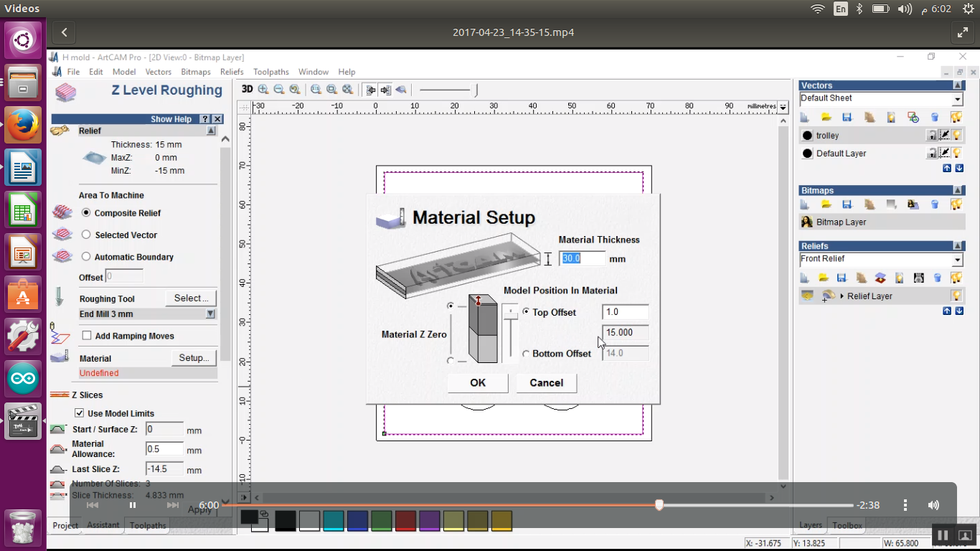Open the Default Sheet dropdown
Image resolution: width=980 pixels, height=551 pixels.
tap(957, 99)
